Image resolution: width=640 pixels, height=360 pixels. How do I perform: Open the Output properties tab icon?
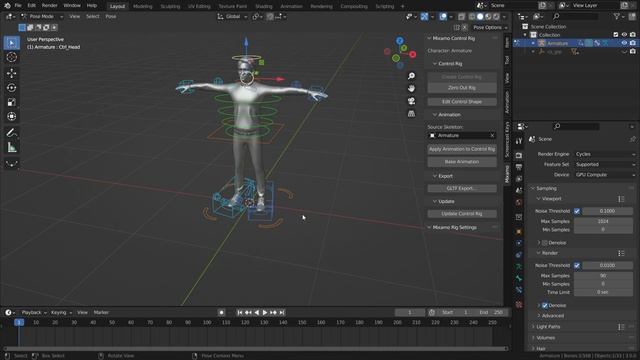519,167
